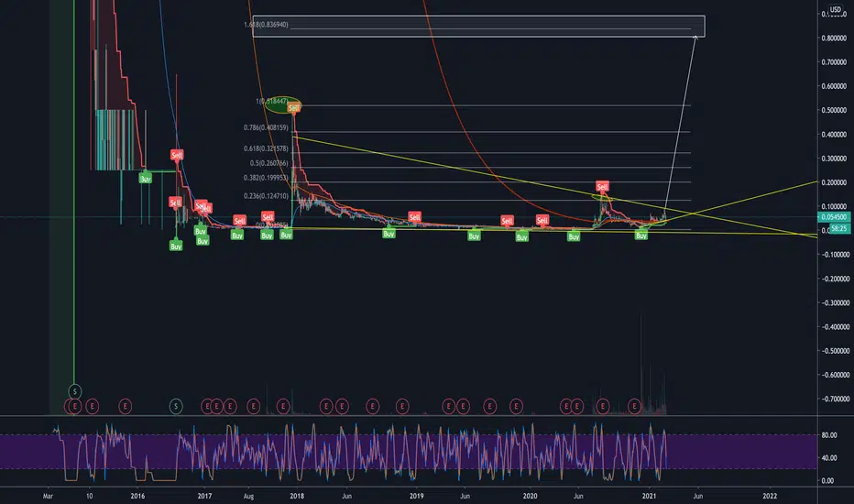Select the 1.618(0.836940) Fibonacci label
This screenshot has width=854, height=504.
(267, 25)
